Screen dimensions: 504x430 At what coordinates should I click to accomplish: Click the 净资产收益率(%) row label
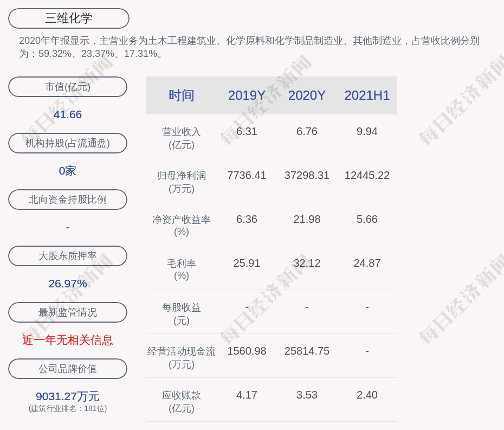click(x=181, y=226)
